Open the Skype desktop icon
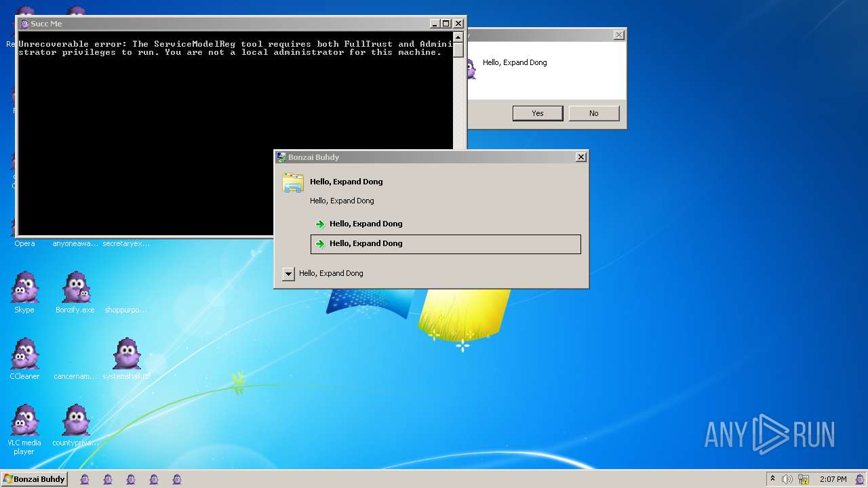This screenshot has width=868, height=488. point(24,292)
